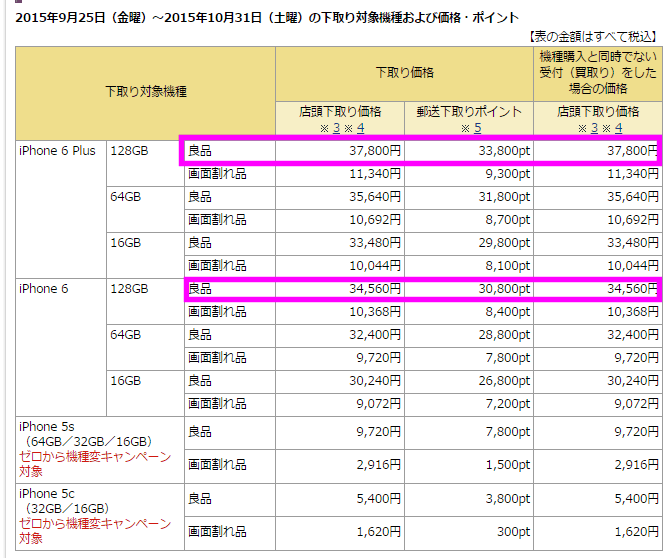Select the 30,800pt mail trade-in points cell

click(504, 289)
